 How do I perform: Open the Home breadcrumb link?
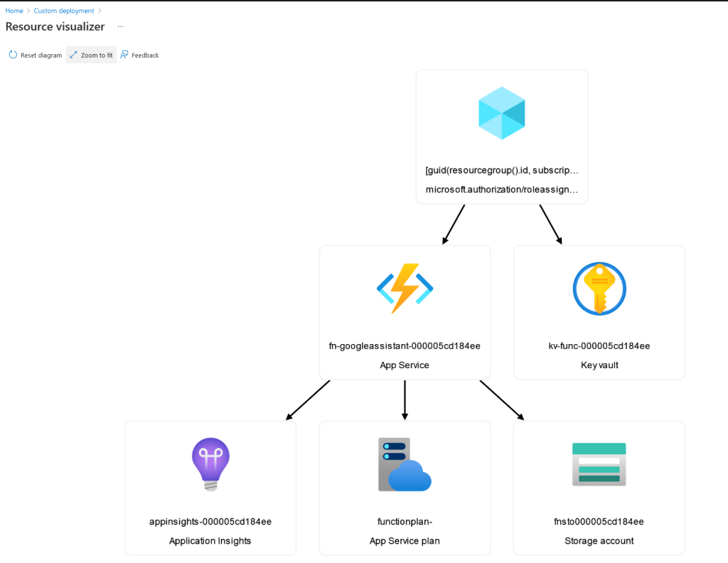14,11
